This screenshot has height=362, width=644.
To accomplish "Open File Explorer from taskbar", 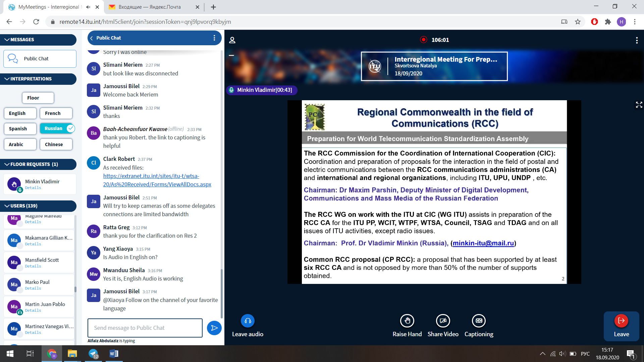I will coord(72,354).
